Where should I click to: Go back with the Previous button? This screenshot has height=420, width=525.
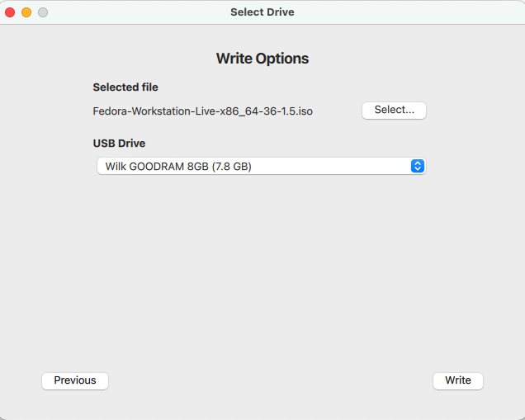[x=75, y=380]
